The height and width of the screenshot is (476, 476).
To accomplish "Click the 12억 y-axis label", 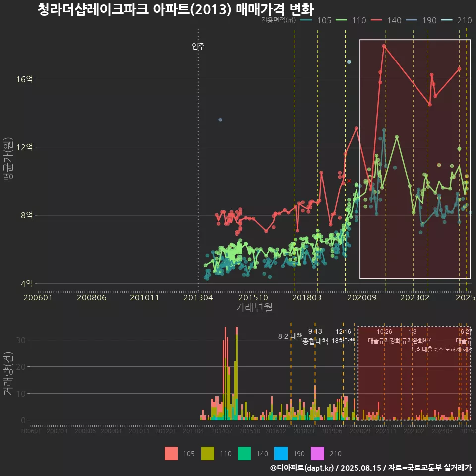I will point(25,147).
